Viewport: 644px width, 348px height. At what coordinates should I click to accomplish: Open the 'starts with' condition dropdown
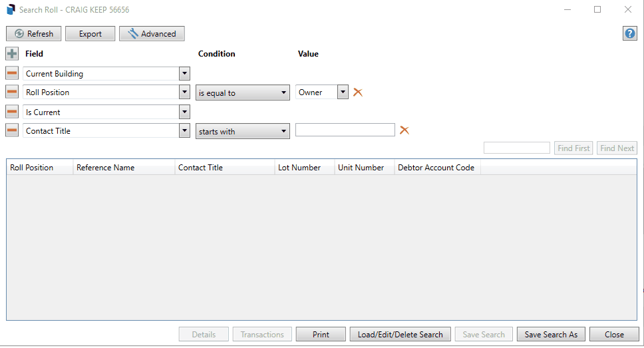[x=242, y=131]
